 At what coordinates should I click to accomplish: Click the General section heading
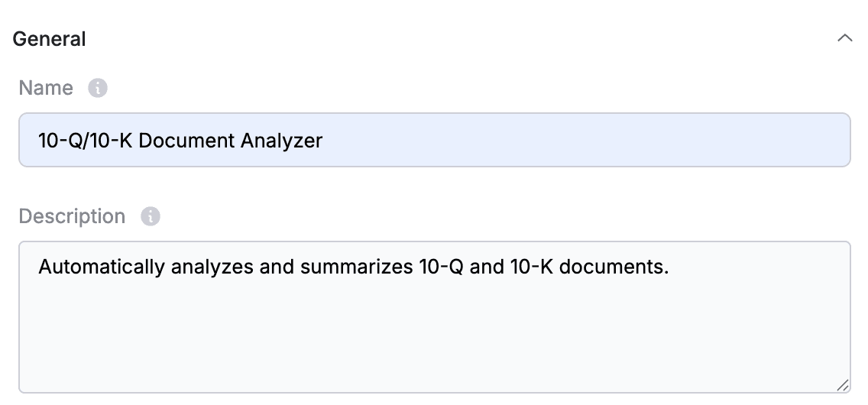(x=49, y=39)
